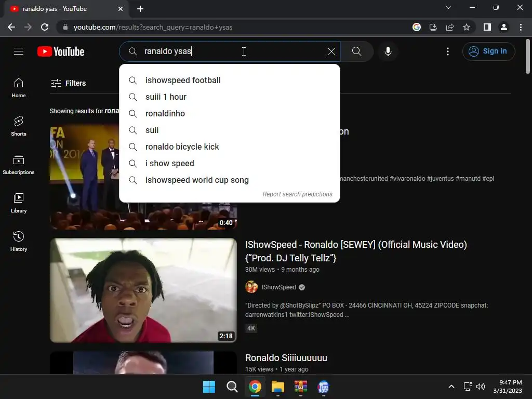Visit the IShowSpeed channel name link

(x=279, y=287)
